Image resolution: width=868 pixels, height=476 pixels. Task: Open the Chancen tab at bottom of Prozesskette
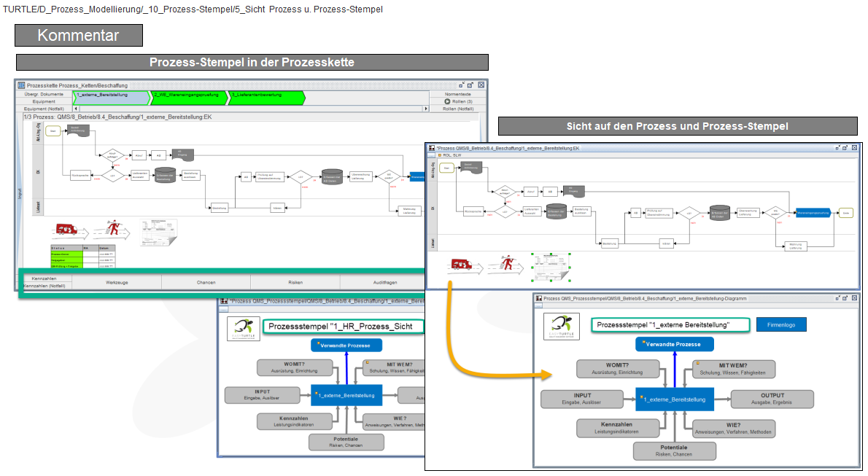[x=206, y=282]
